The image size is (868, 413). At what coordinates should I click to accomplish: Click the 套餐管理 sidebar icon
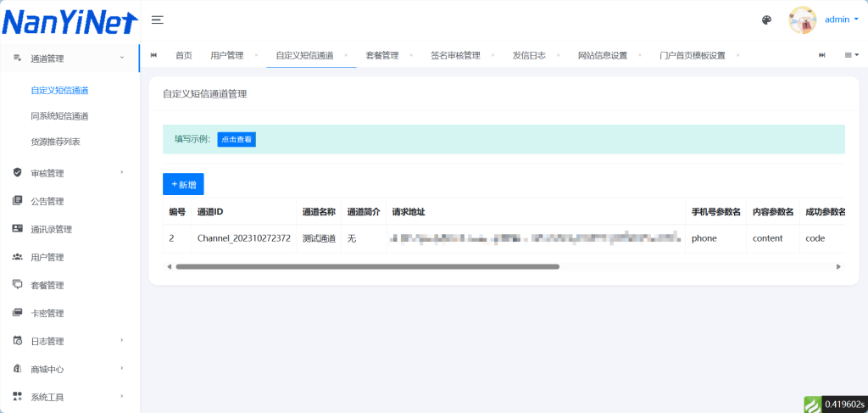17,285
